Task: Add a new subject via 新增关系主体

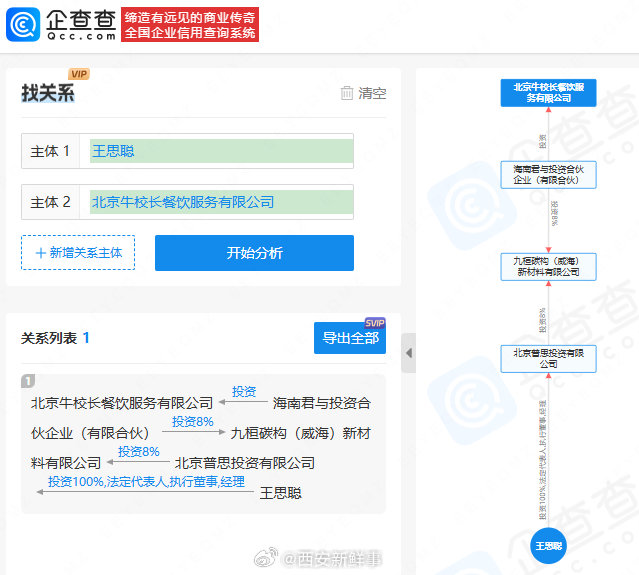Action: tap(78, 253)
